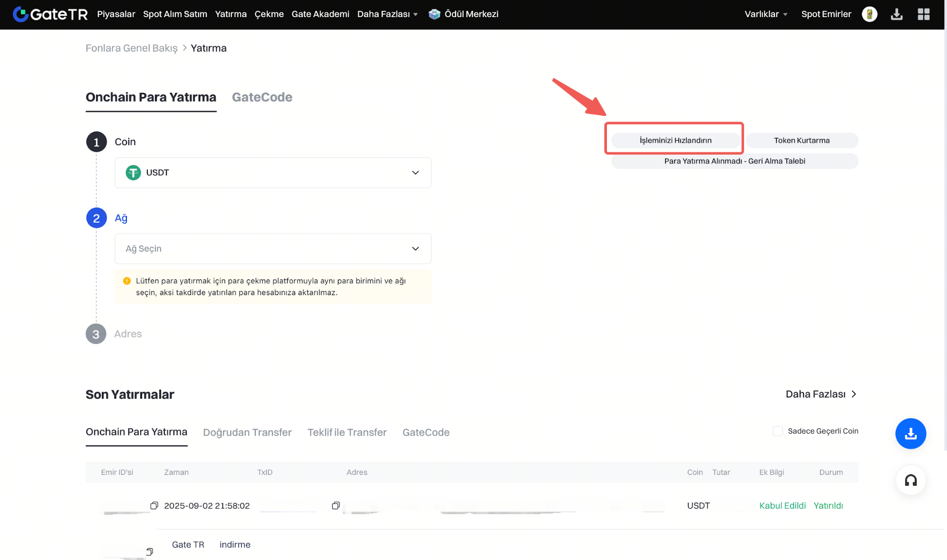
Task: Open the headset support chat icon
Action: click(x=910, y=480)
